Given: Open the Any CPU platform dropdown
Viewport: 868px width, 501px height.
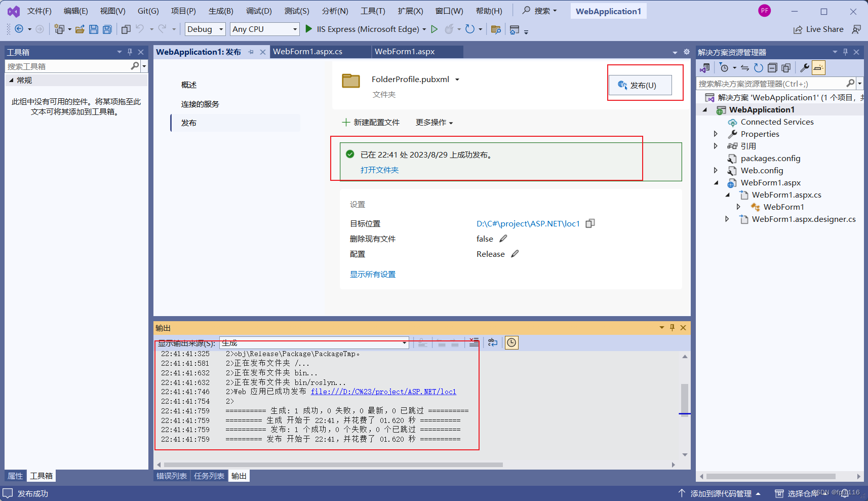Looking at the screenshot, I should pyautogui.click(x=265, y=29).
